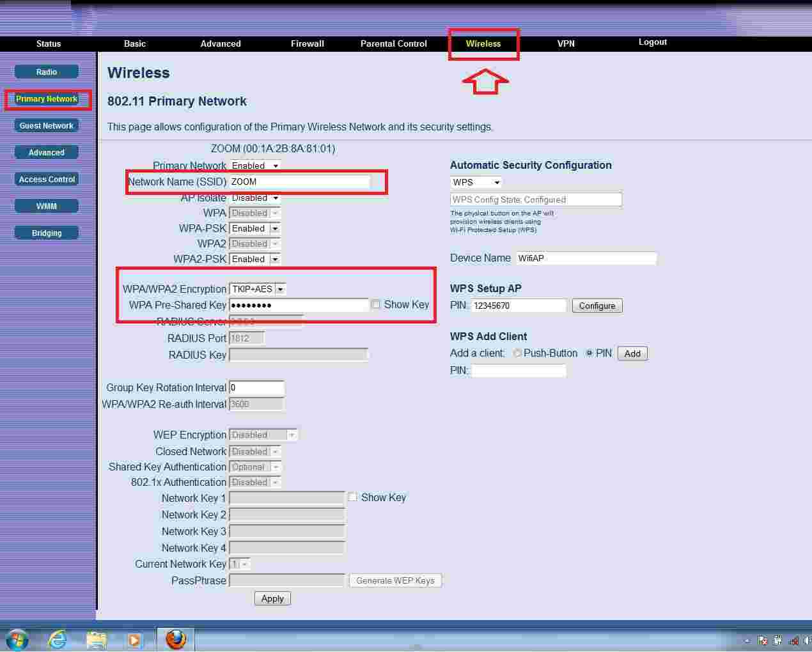Click the Firefox icon in the taskbar

coord(175,639)
